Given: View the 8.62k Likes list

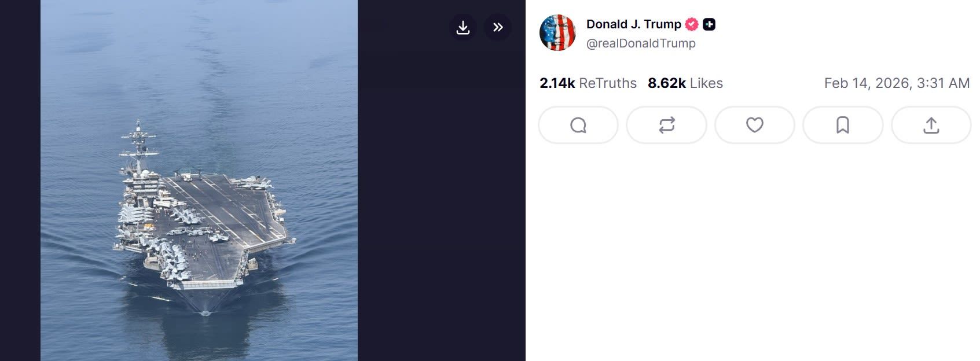Looking at the screenshot, I should pos(685,83).
